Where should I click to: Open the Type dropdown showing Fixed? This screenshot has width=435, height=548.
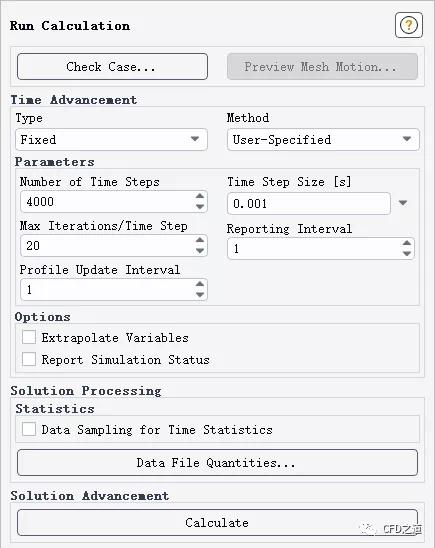[x=111, y=140]
